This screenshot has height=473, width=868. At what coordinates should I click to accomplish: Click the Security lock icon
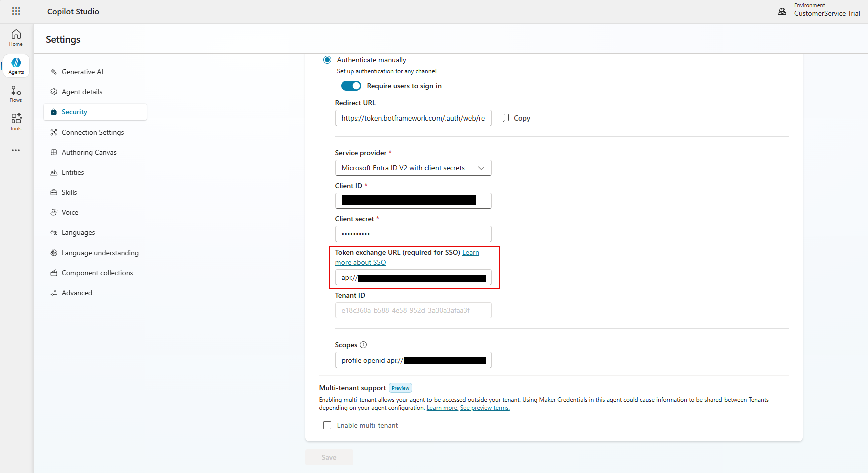coord(54,112)
